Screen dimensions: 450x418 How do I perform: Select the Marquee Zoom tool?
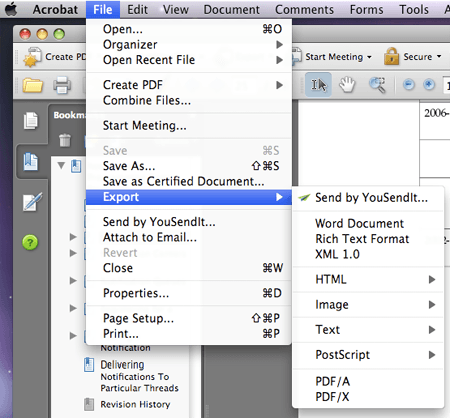(x=377, y=85)
